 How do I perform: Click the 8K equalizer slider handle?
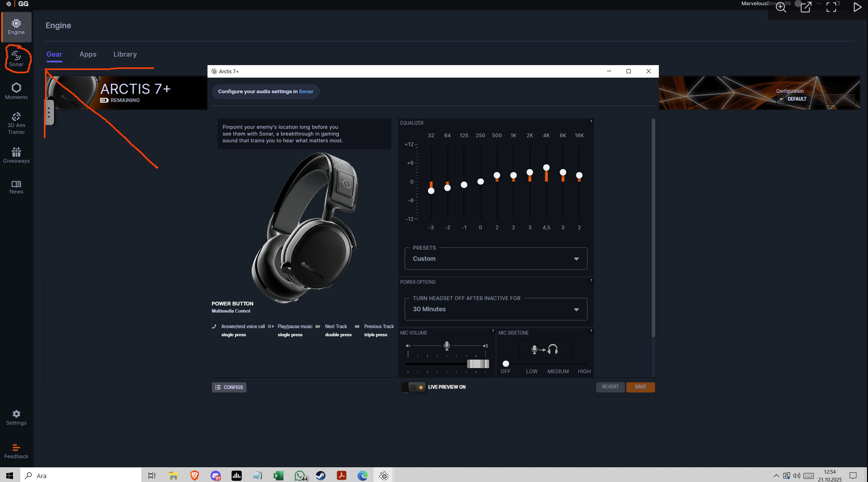click(x=563, y=172)
